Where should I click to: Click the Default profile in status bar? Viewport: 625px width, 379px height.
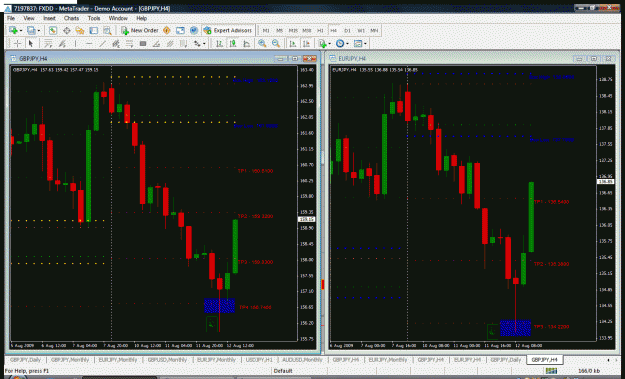(283, 371)
